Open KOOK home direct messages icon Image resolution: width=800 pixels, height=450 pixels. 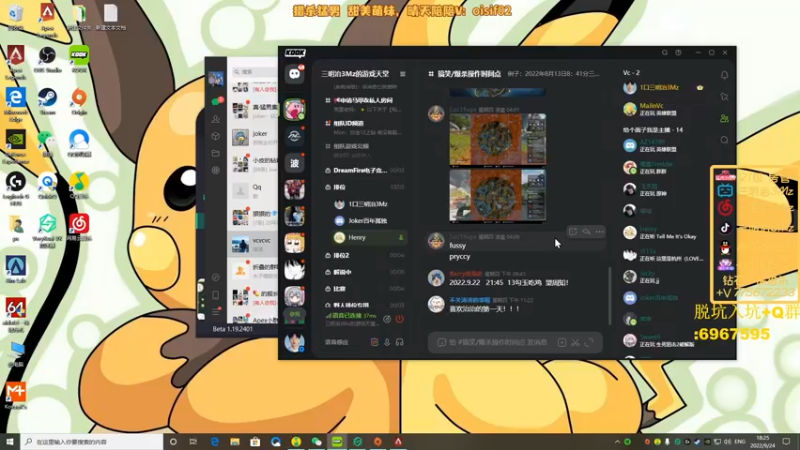pyautogui.click(x=294, y=74)
